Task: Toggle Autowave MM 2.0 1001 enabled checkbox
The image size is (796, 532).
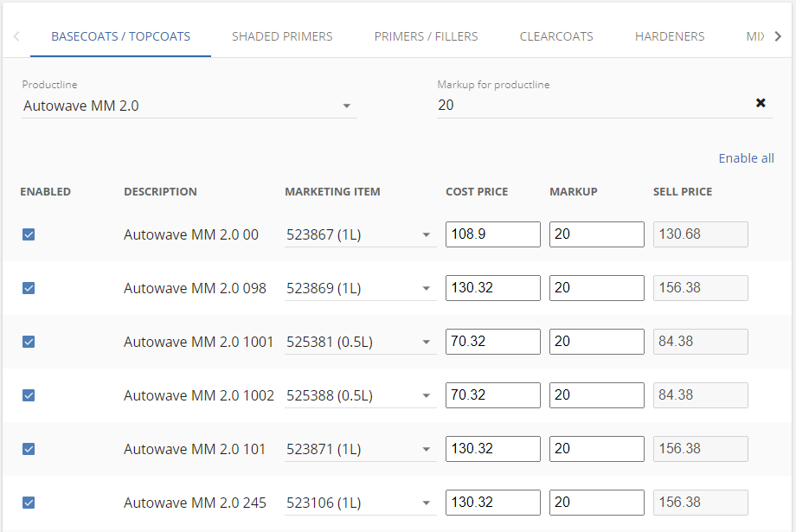Action: 29,342
